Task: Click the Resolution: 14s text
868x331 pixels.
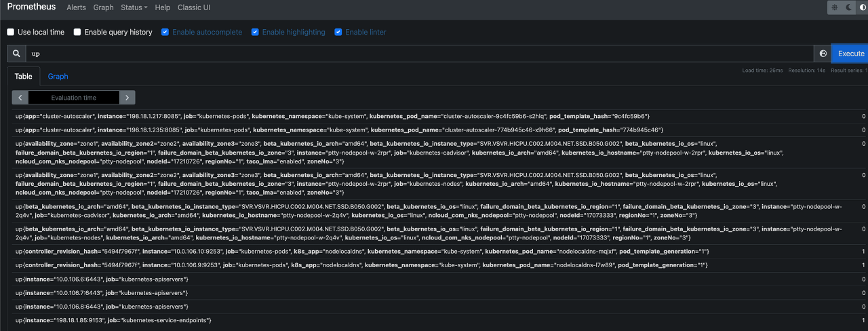Action: click(807, 71)
